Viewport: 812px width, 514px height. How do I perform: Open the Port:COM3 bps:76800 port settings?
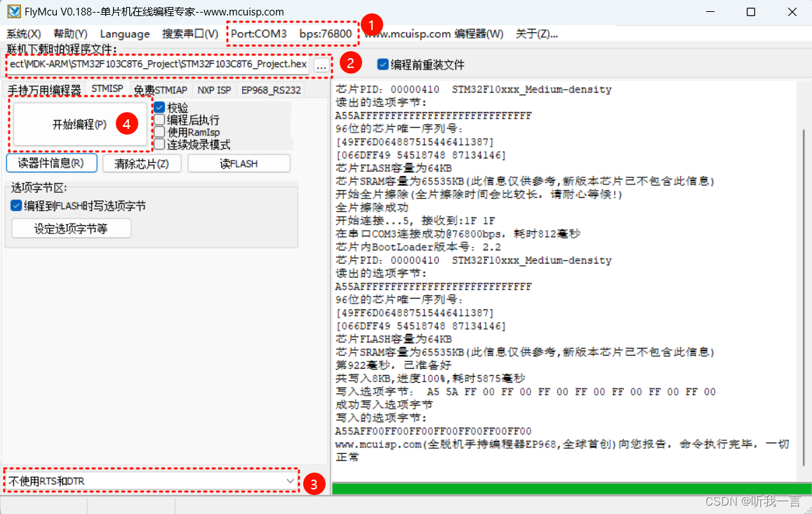[291, 33]
